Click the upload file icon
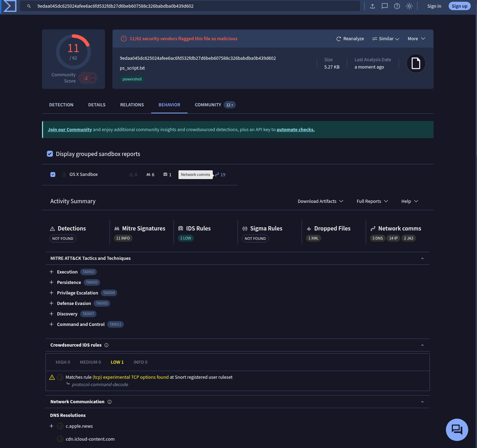 [x=372, y=6]
